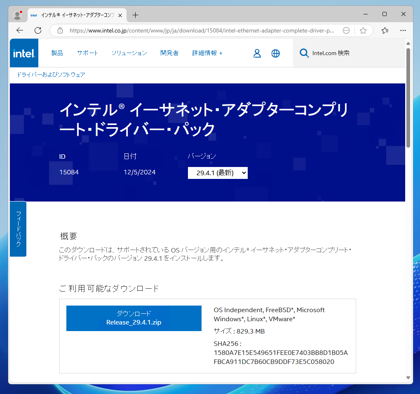This screenshot has height=394, width=420.
Task: Expand the 詳細情報 + navigation menu
Action: [207, 53]
